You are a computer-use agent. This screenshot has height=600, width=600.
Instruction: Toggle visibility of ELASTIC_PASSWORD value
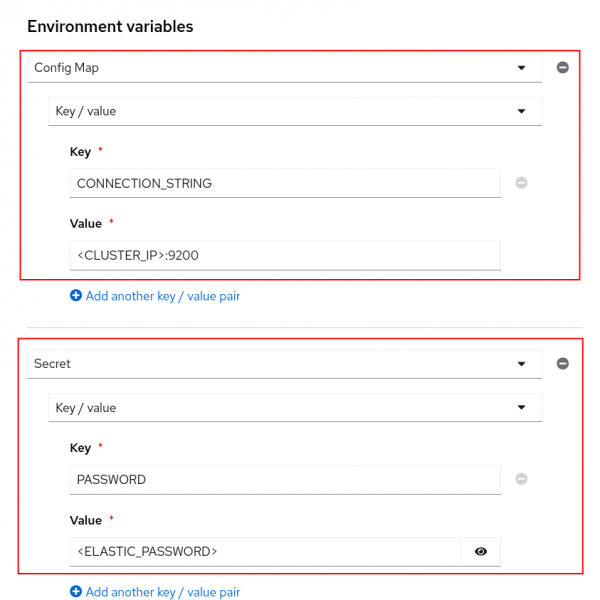point(481,551)
